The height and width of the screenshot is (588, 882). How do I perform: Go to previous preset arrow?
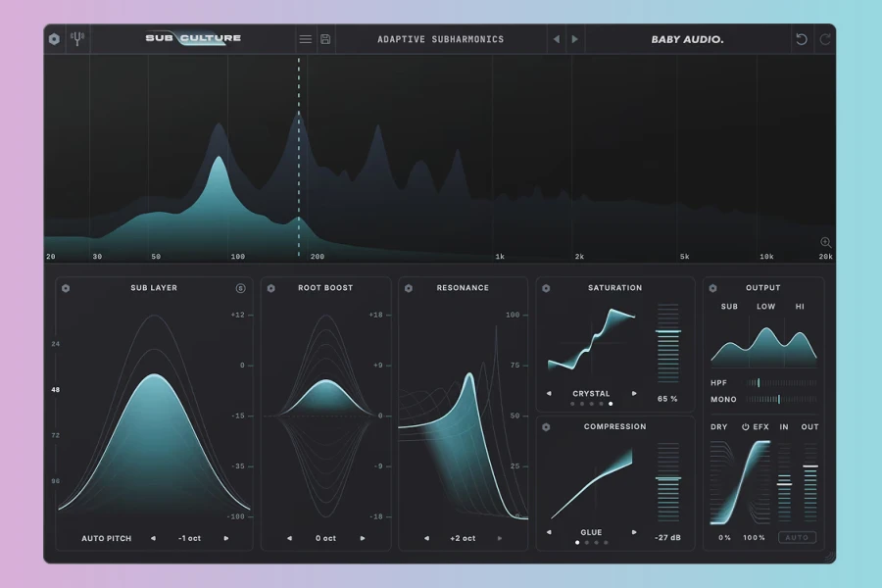(x=557, y=39)
